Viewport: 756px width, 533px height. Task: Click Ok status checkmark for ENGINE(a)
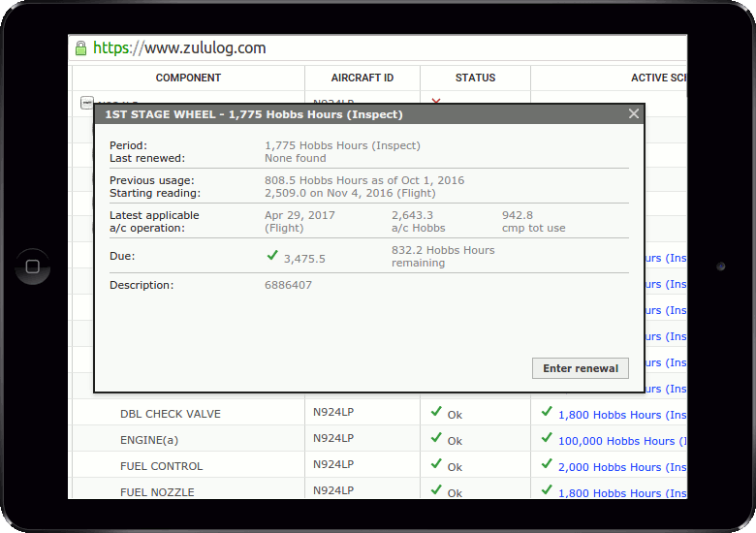coord(437,438)
